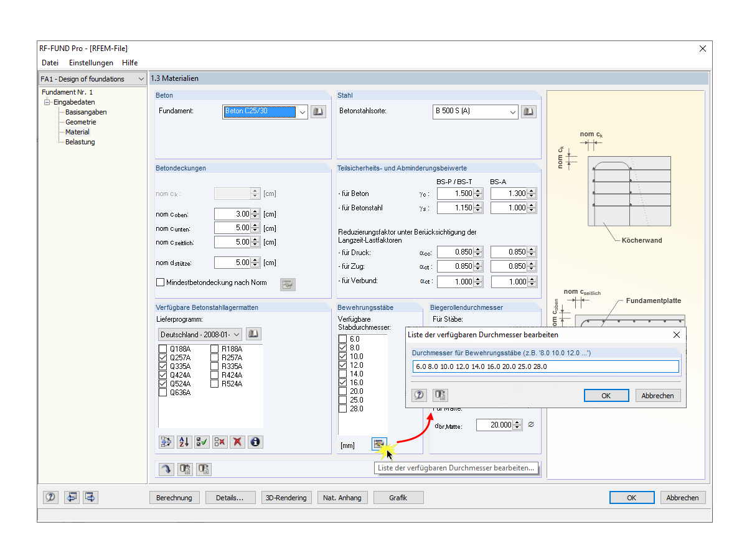Click third icon in the bottom panel bar
The height and width of the screenshot is (560, 747).
[204, 469]
